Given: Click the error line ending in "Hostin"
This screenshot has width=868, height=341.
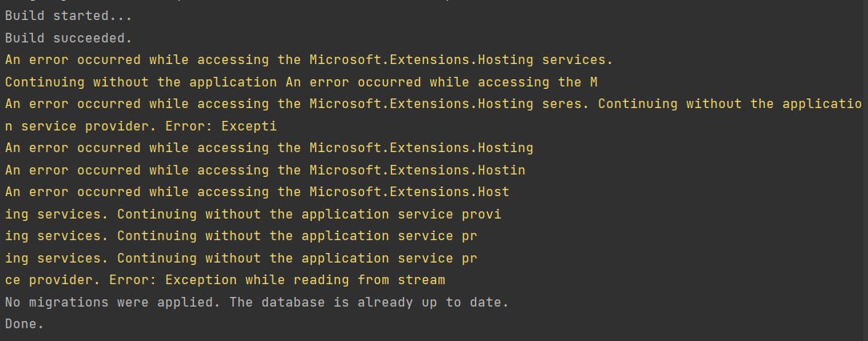Looking at the screenshot, I should click(265, 170).
